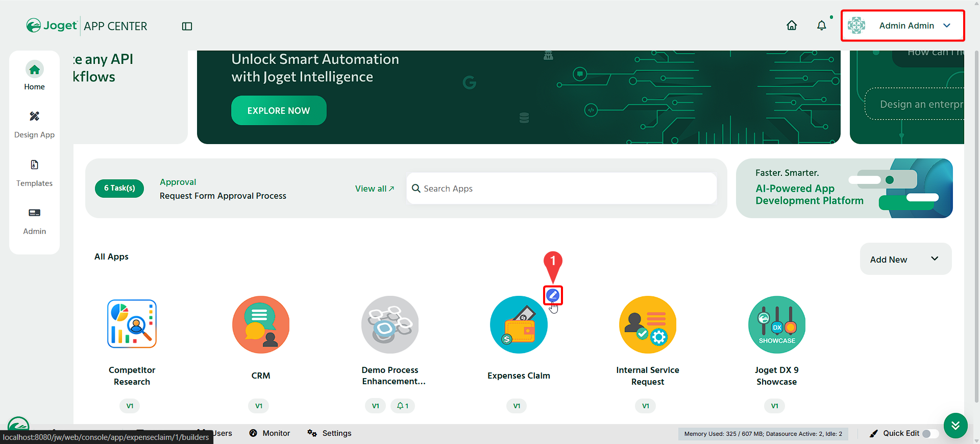Click the CRM app label
980x444 pixels.
261,376
